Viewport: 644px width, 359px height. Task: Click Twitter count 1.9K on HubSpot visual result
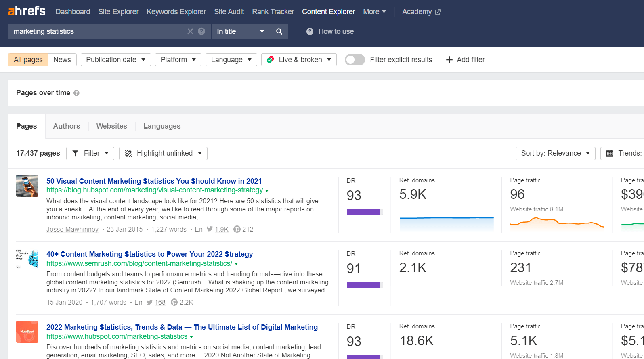click(222, 229)
